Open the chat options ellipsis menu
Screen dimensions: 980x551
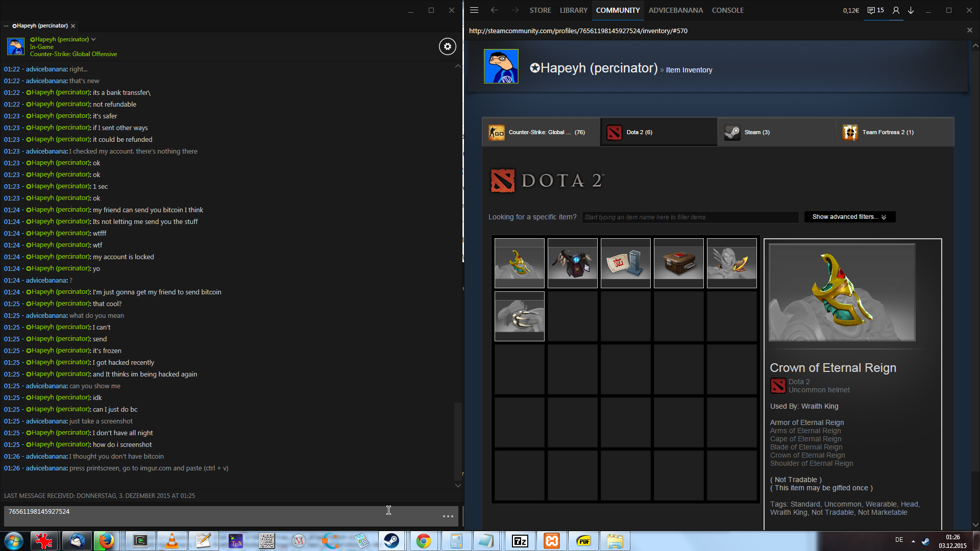(448, 516)
